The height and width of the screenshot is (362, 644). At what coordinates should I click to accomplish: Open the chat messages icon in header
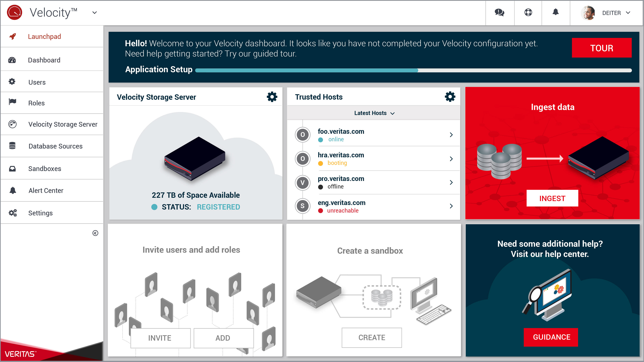point(499,13)
